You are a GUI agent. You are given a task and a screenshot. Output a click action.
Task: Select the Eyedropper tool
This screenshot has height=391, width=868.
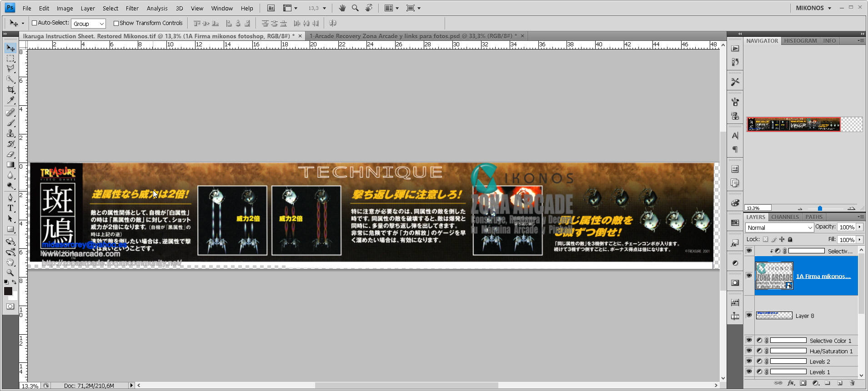tap(10, 100)
